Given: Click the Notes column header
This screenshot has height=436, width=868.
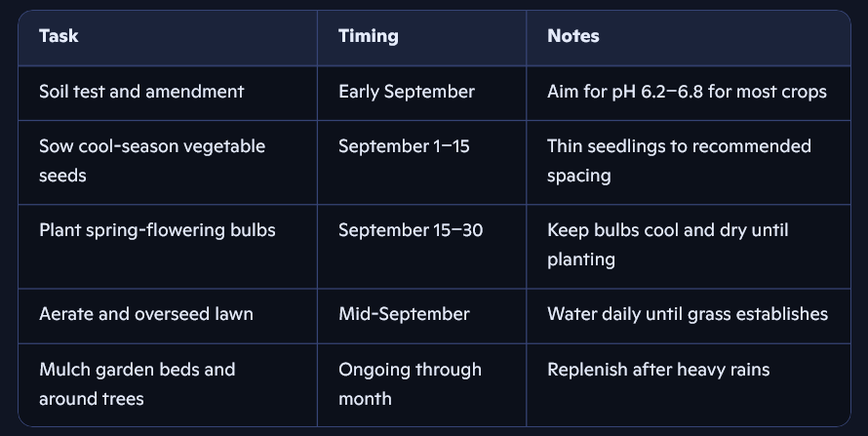Looking at the screenshot, I should coord(689,38).
